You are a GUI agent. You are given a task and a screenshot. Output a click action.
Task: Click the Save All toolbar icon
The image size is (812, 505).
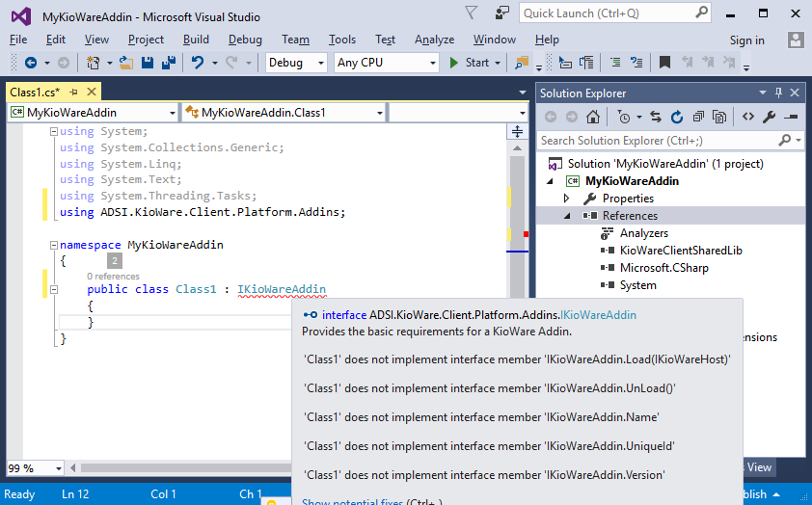[169, 63]
